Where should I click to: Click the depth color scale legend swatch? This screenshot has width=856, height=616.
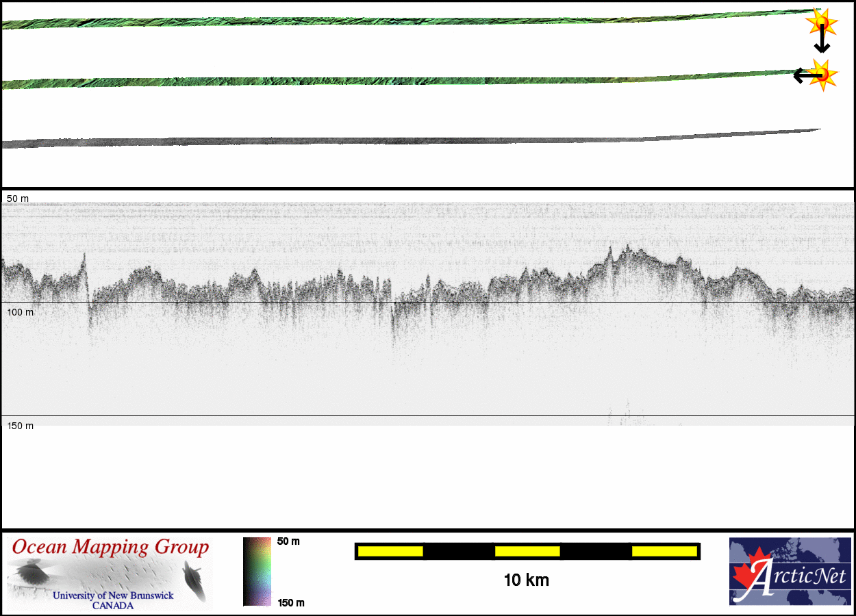pos(257,572)
